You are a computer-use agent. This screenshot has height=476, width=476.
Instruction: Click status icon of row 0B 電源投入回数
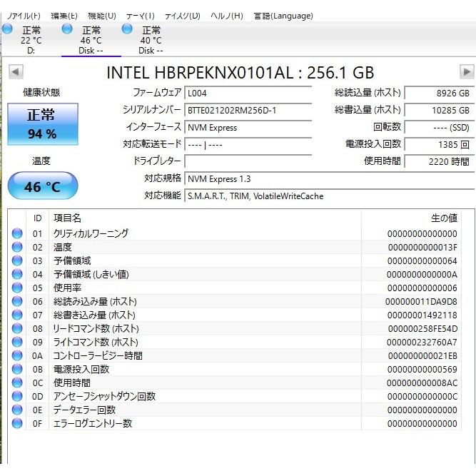click(17, 369)
